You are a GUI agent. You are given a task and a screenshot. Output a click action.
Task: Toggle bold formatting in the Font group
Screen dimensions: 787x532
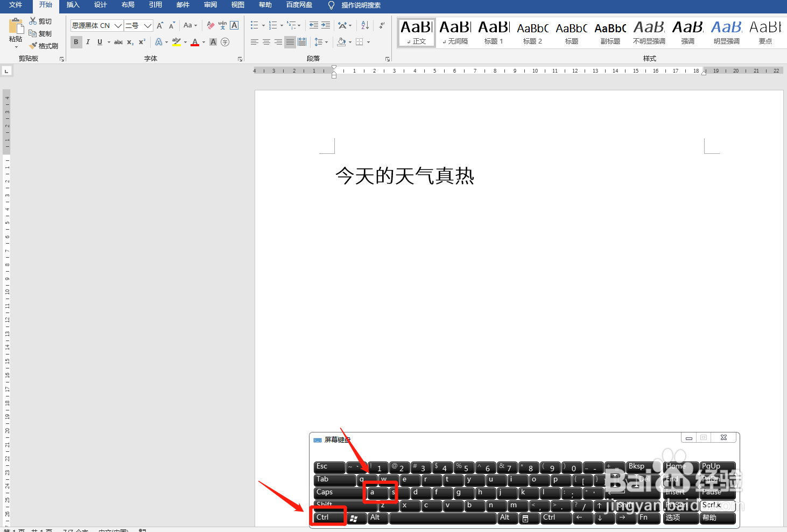[76, 42]
